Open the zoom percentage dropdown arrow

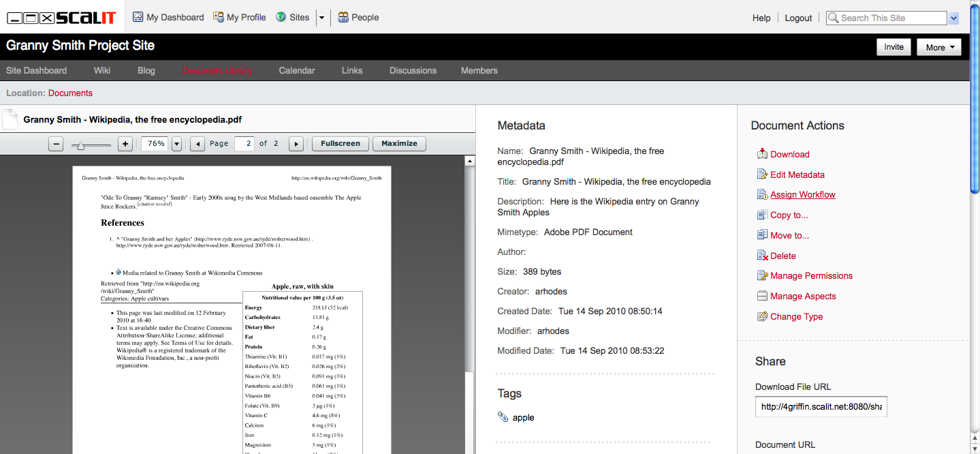point(176,144)
